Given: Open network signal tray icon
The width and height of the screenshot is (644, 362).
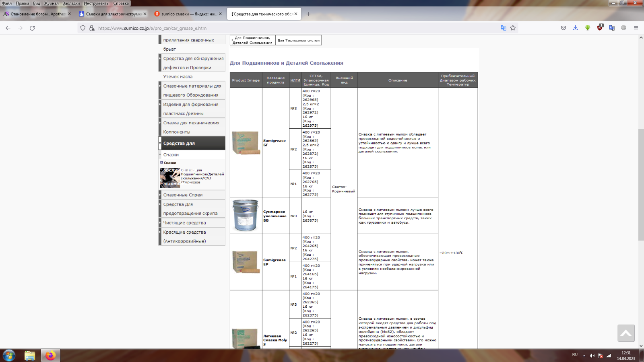Looking at the screenshot, I should (x=609, y=356).
